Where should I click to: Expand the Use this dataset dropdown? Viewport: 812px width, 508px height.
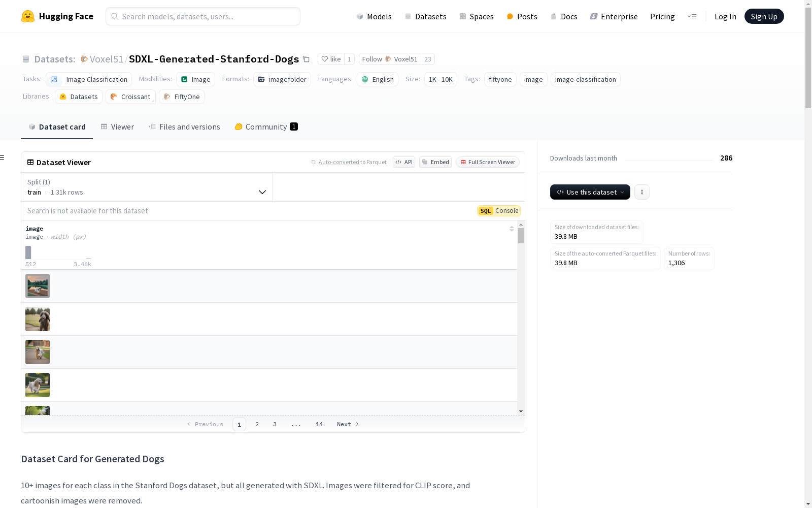590,192
